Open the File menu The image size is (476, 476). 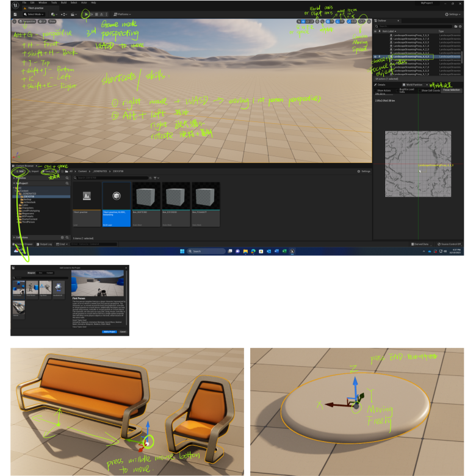pos(24,2)
